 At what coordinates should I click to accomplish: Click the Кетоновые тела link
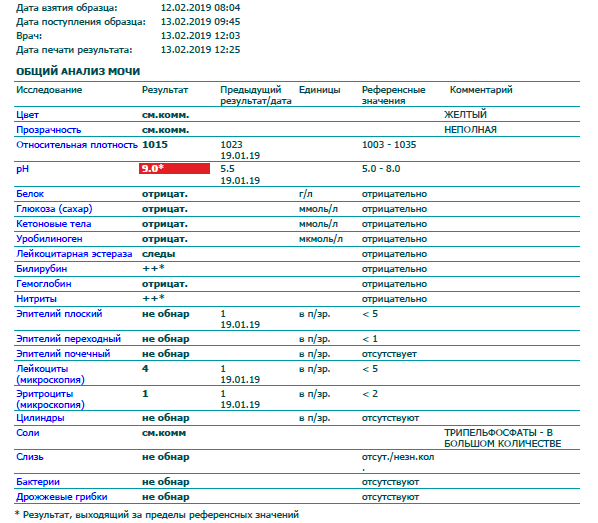pos(53,224)
